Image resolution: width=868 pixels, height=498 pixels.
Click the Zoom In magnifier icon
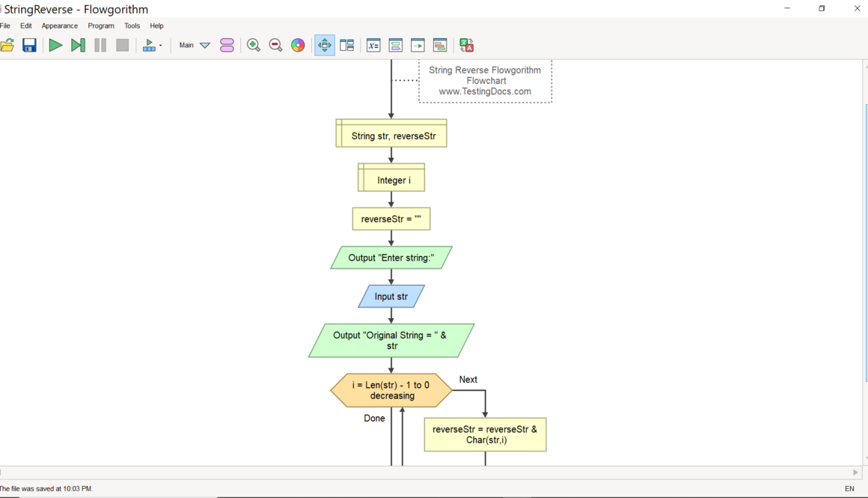254,46
